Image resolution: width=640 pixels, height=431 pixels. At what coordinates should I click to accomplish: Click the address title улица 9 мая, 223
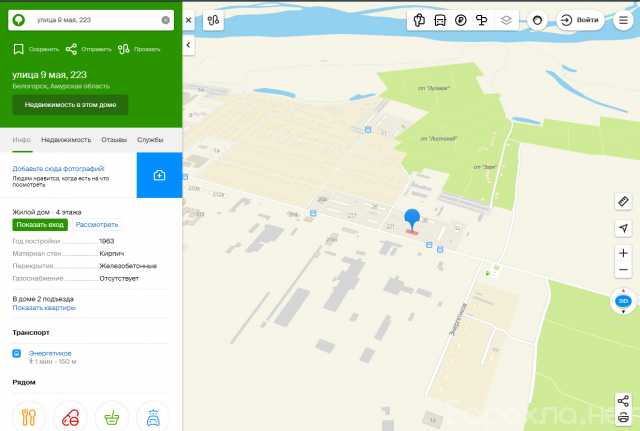[49, 75]
